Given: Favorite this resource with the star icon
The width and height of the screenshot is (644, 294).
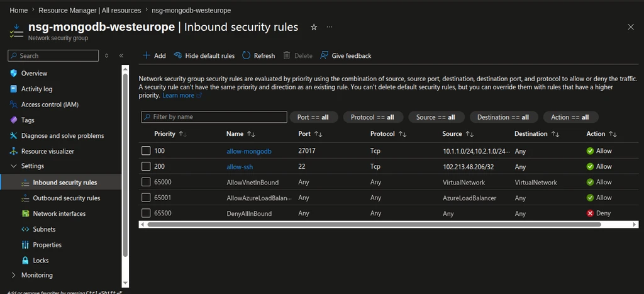Looking at the screenshot, I should point(314,27).
